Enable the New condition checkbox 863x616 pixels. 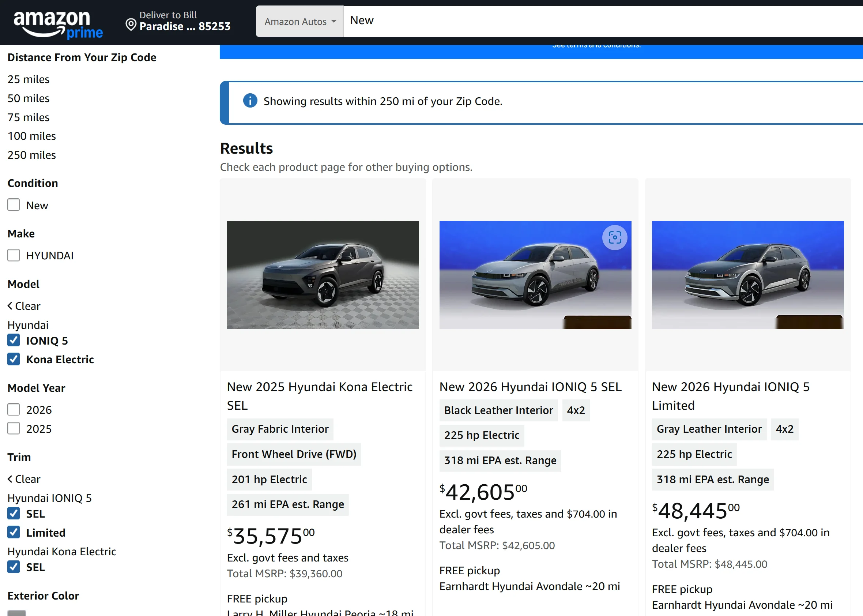pyautogui.click(x=14, y=205)
